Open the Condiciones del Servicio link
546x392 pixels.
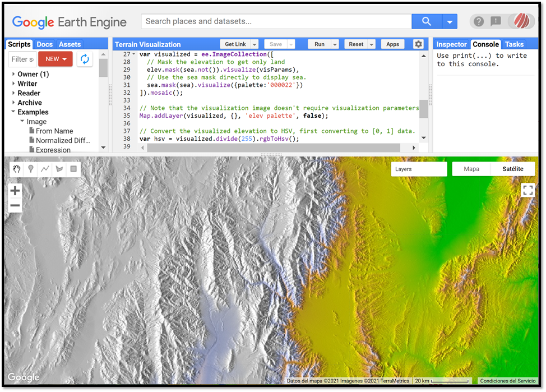click(508, 381)
